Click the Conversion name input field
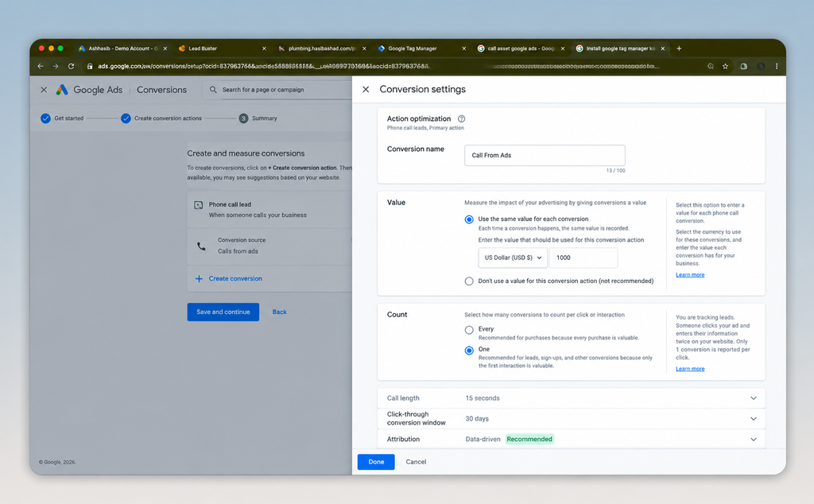The width and height of the screenshot is (814, 504). coord(545,155)
